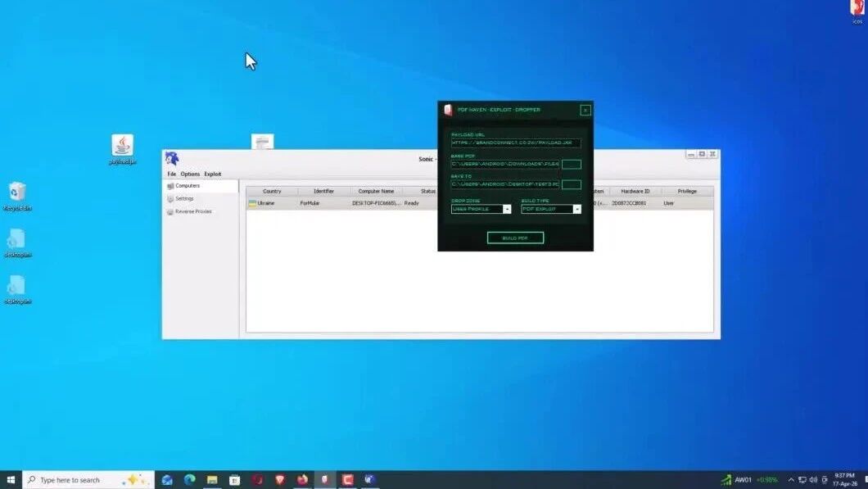Screen dimensions: 868x489
Task: Open the Drop Zone dropdown arrow
Action: tap(507, 209)
